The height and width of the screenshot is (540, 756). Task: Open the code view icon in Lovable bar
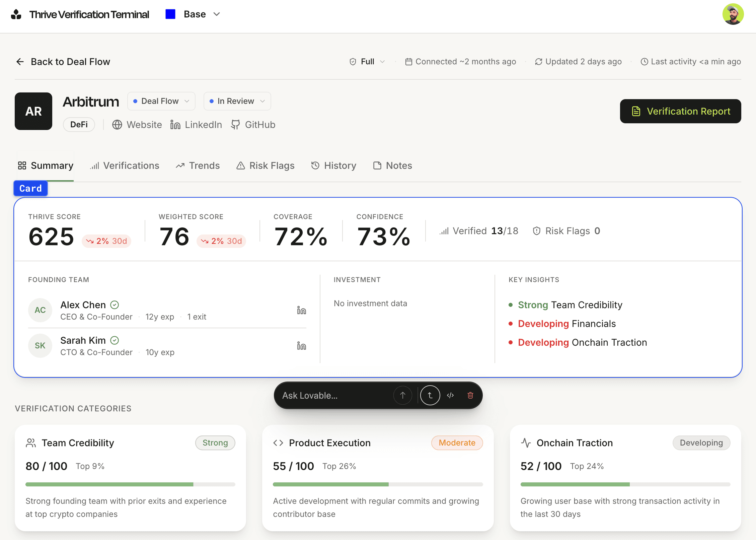point(450,395)
